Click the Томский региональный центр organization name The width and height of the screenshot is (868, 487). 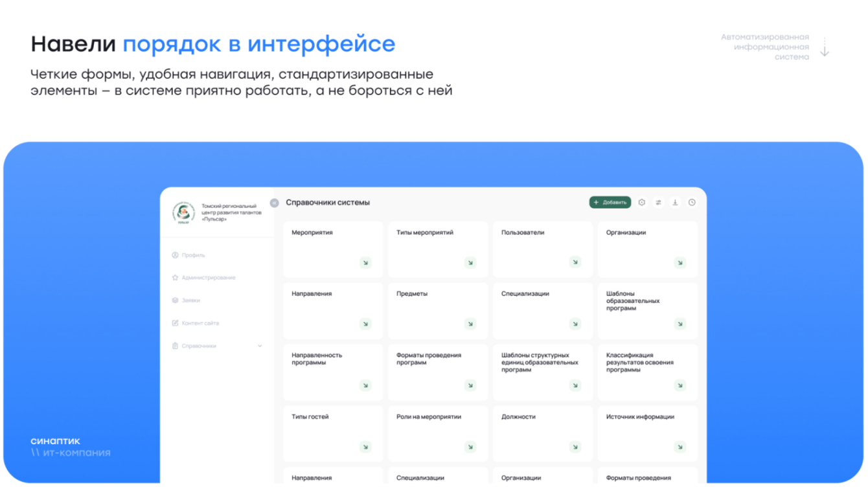(231, 212)
